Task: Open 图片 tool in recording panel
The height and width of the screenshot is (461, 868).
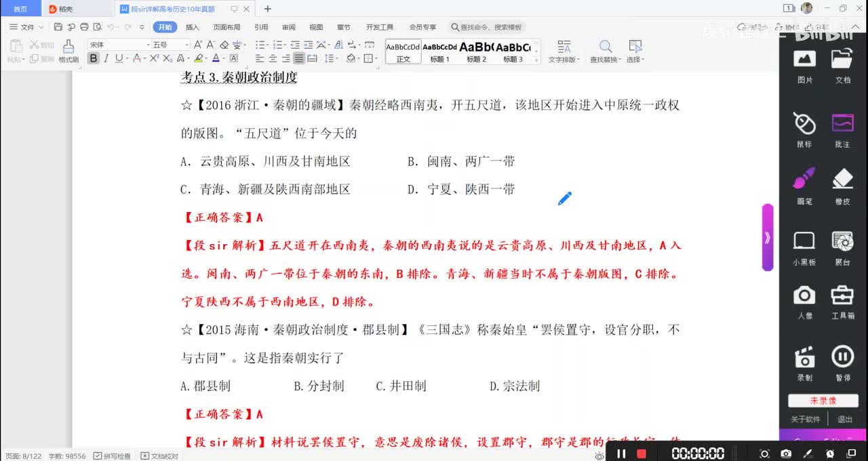Action: (x=804, y=66)
